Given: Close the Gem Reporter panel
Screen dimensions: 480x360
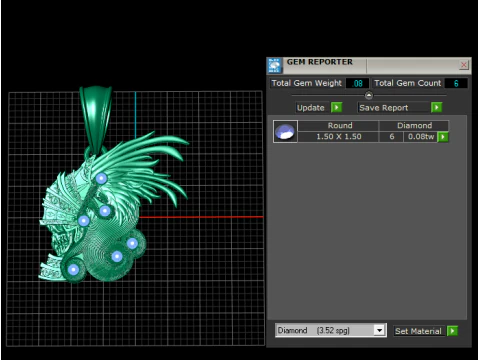Looking at the screenshot, I should [464, 65].
